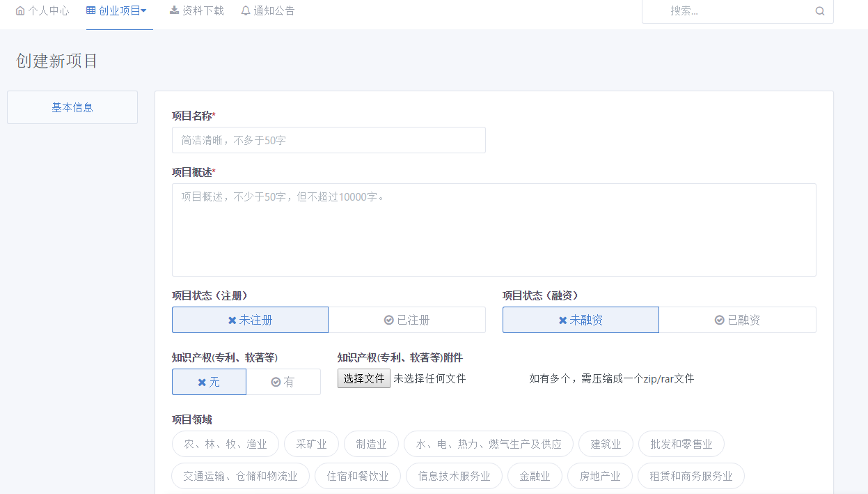Open the 基本信息 tab

(x=72, y=107)
